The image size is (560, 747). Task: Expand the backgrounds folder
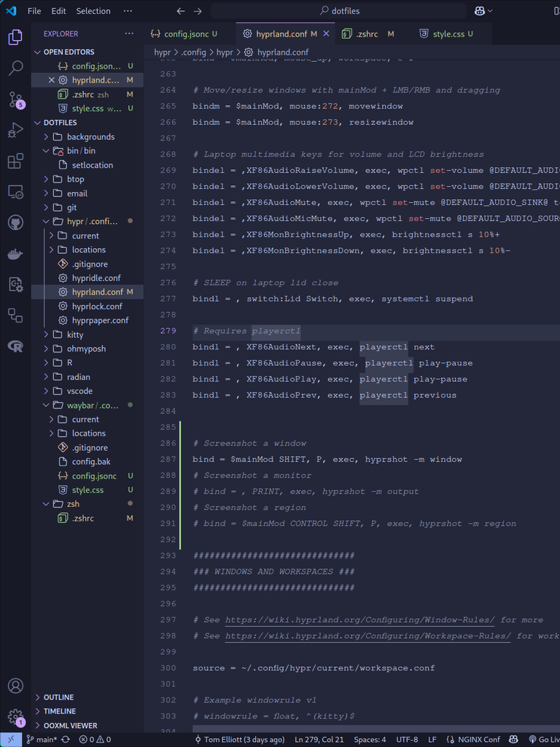[x=90, y=136]
